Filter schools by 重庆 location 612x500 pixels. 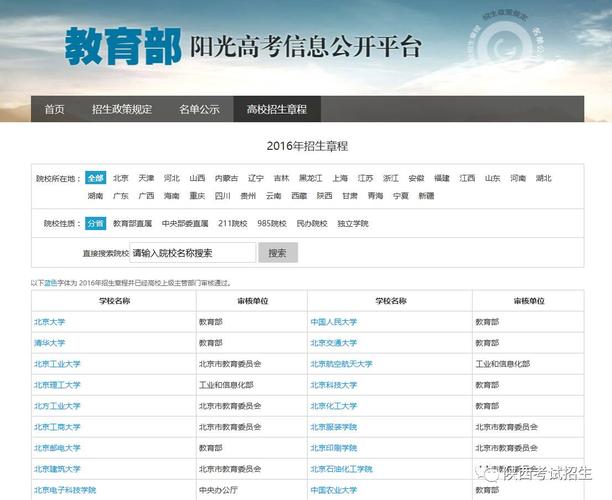(197, 196)
